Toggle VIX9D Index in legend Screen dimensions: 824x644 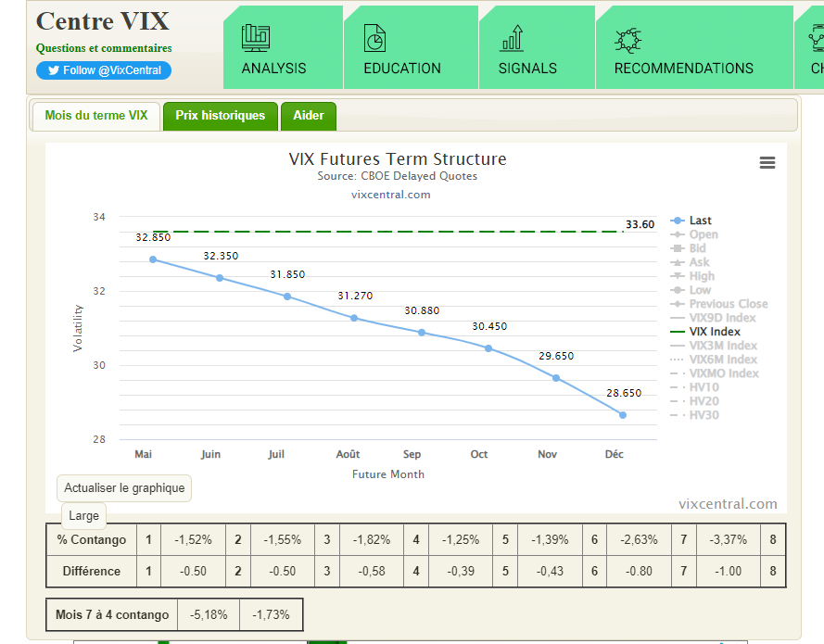pyautogui.click(x=713, y=318)
